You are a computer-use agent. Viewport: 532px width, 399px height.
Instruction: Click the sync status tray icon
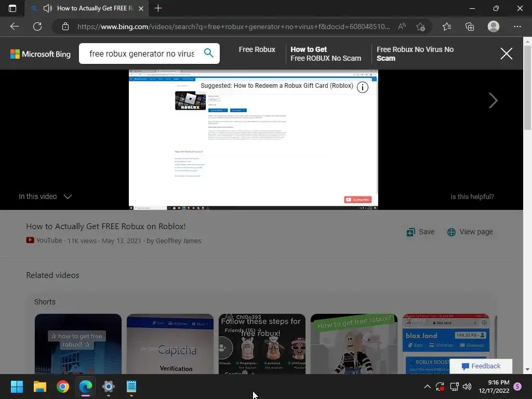tap(440, 387)
